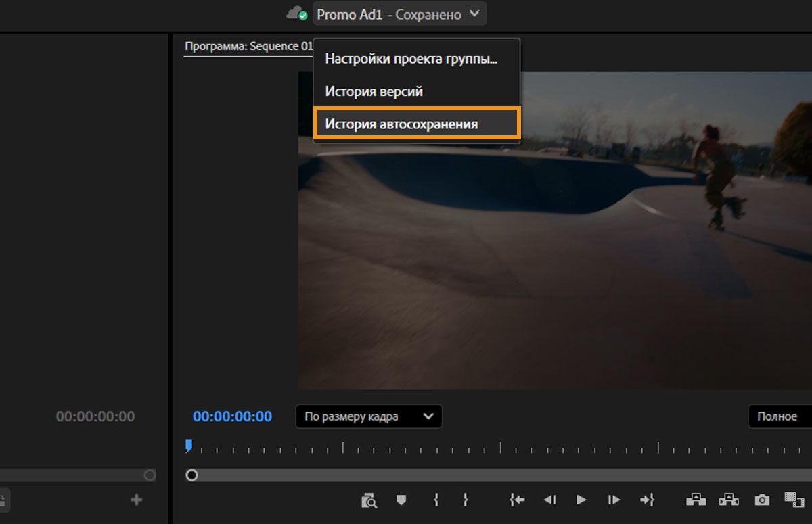Select the Comparison View icon
Viewport: 812px width, 524px height.
(x=369, y=500)
